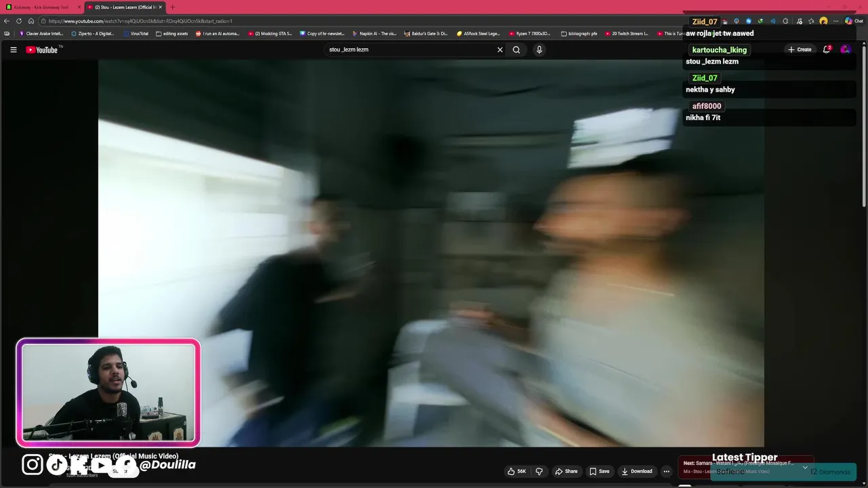Viewport: 868px width, 488px height.
Task: Open the Napkin AI bookmark
Action: click(374, 33)
